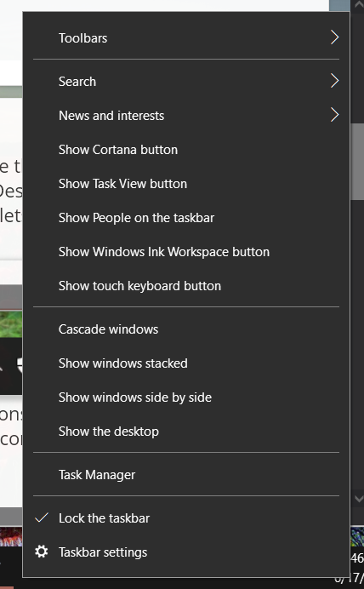
Task: Open the Toolbars submenu
Action: 186,38
